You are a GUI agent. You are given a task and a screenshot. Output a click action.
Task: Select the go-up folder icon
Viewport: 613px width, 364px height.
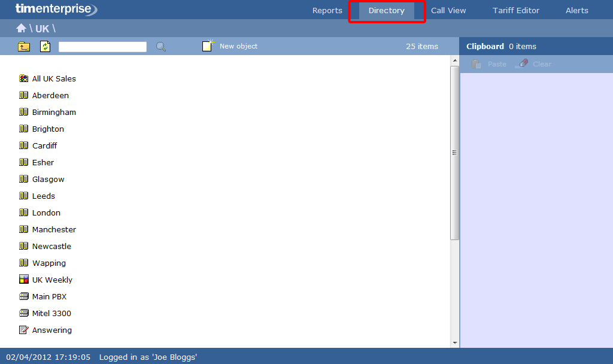23,45
